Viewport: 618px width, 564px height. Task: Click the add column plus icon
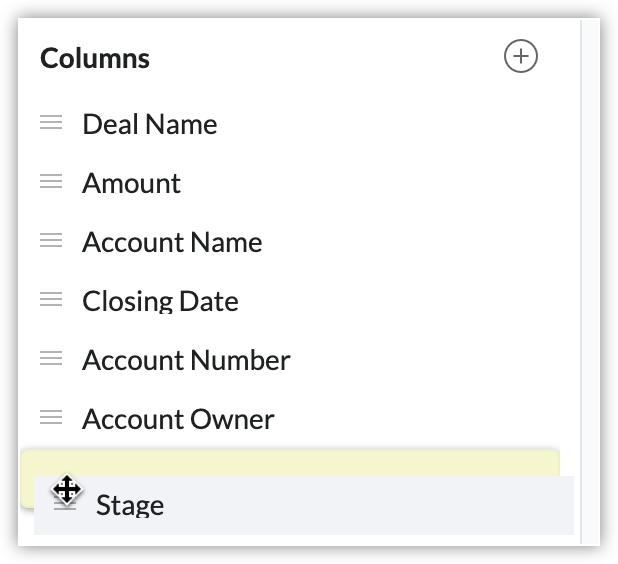[520, 57]
